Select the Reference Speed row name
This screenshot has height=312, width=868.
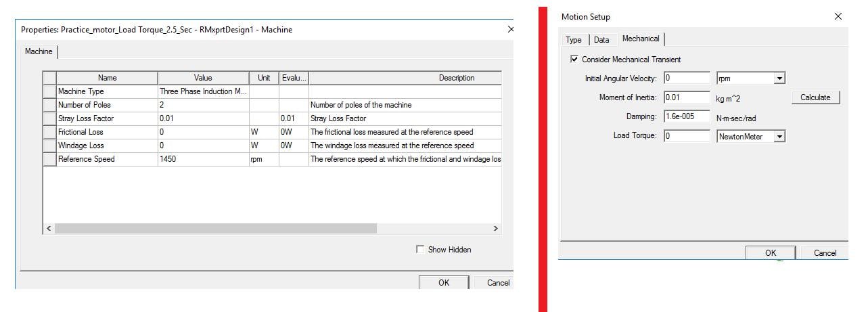(107, 159)
